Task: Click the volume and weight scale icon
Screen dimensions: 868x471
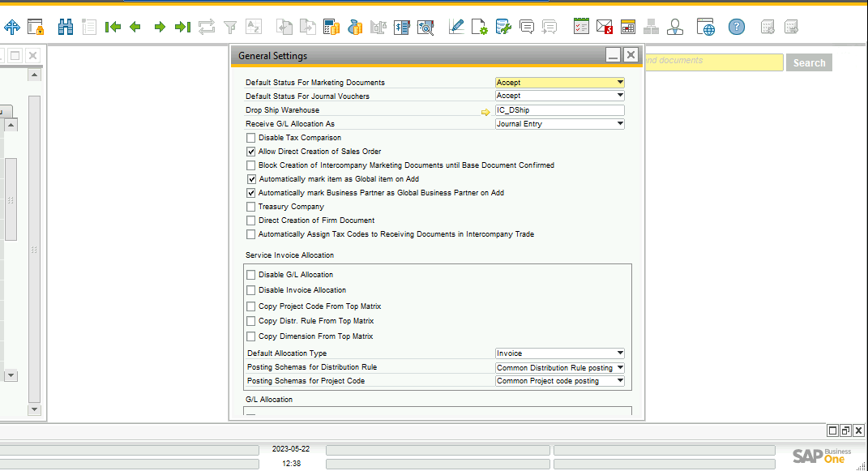Action: pos(378,27)
